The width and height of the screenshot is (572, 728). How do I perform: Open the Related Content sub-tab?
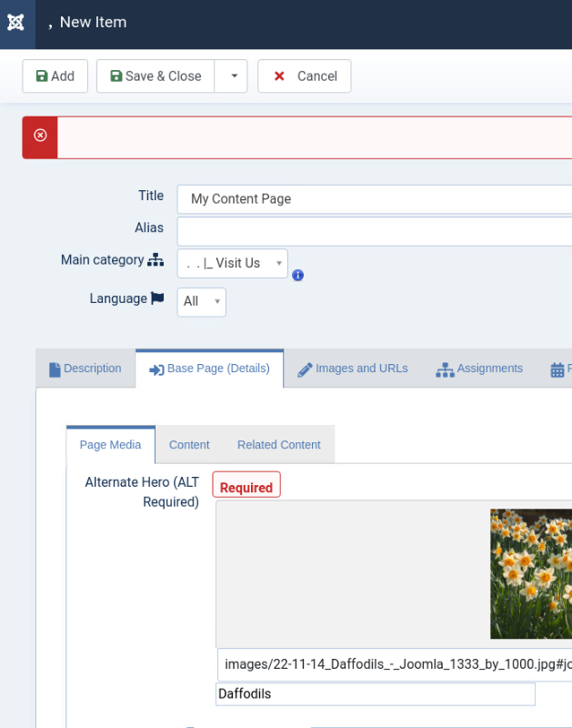point(279,445)
